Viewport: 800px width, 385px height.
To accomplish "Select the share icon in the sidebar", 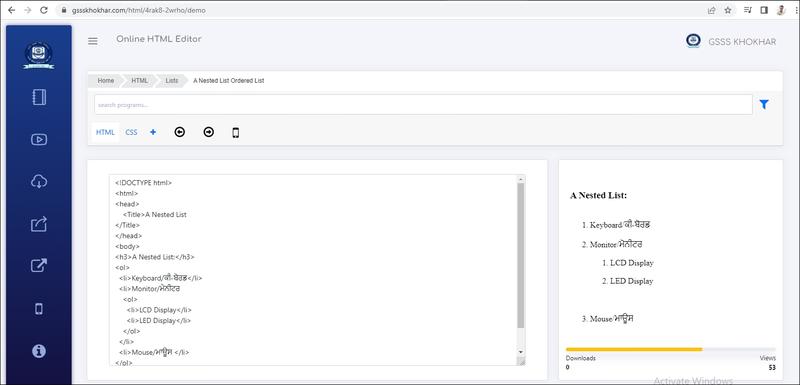I will [x=39, y=223].
